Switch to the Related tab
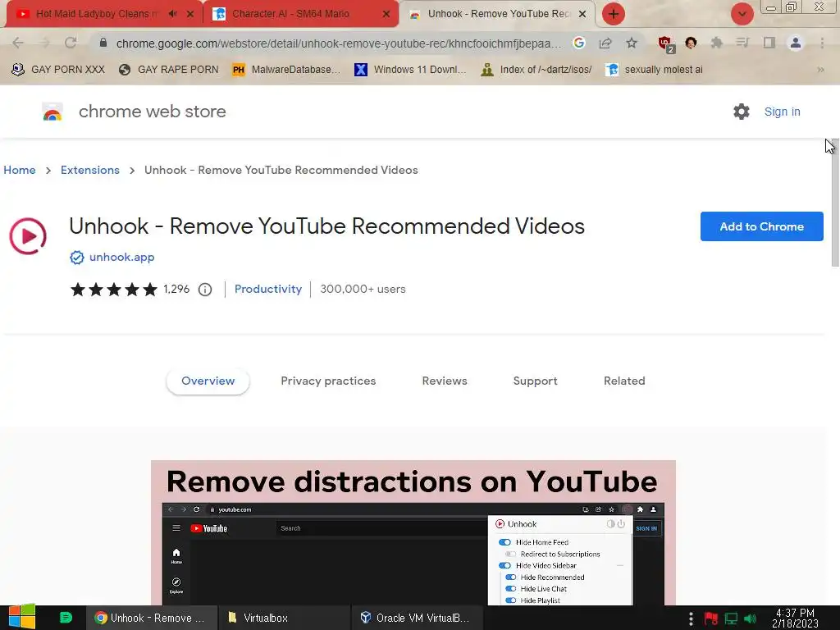840x630 pixels. 624,381
